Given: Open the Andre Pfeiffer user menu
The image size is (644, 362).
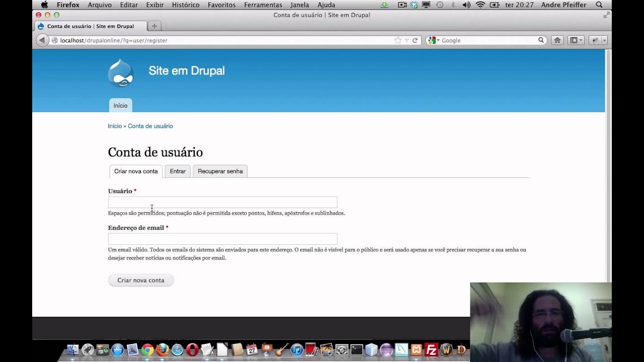Looking at the screenshot, I should [x=564, y=5].
